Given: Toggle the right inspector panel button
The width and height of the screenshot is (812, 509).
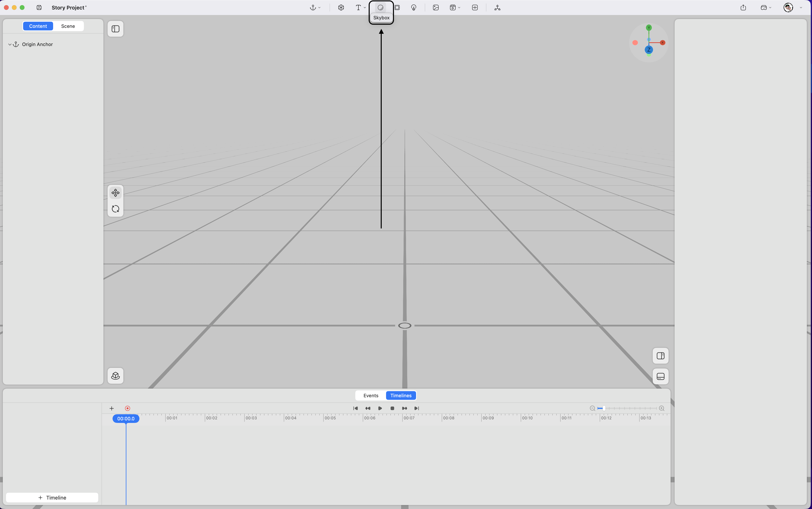Looking at the screenshot, I should click(661, 356).
